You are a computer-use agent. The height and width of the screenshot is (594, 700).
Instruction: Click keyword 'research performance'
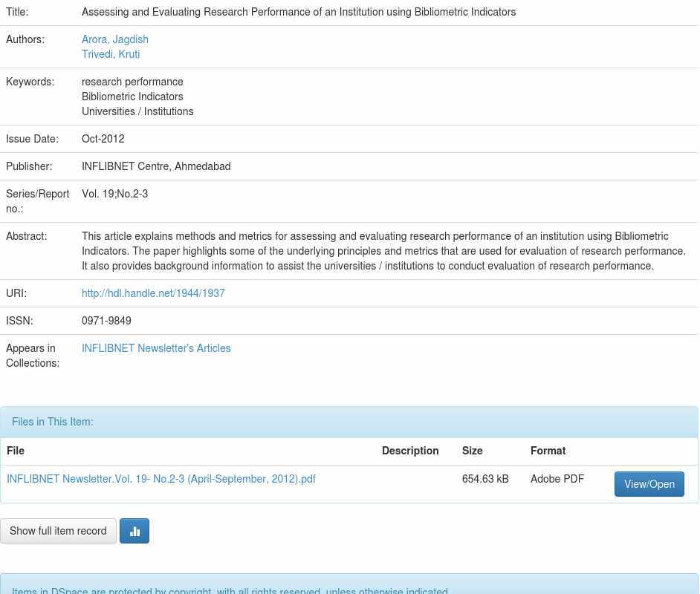(132, 82)
